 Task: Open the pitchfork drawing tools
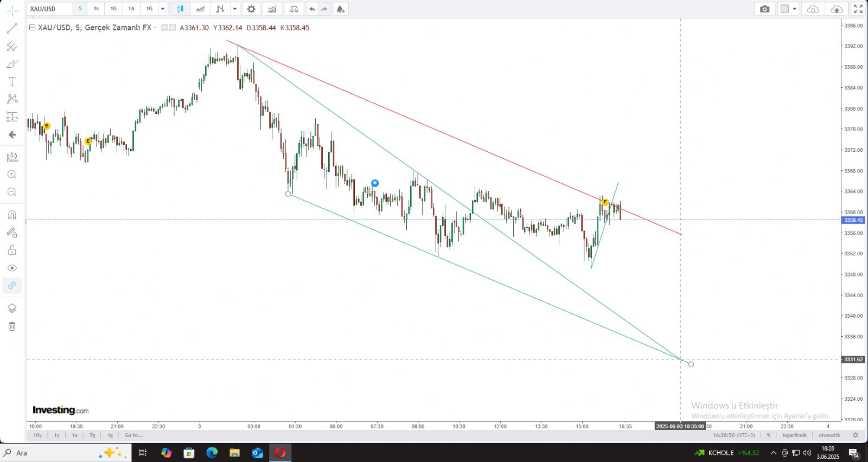[12, 46]
